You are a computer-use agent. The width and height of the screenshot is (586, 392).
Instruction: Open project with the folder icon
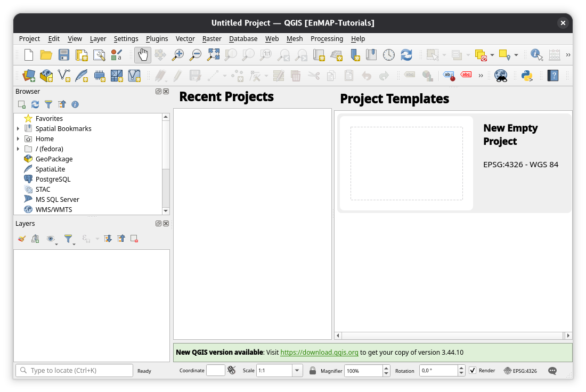pyautogui.click(x=46, y=55)
